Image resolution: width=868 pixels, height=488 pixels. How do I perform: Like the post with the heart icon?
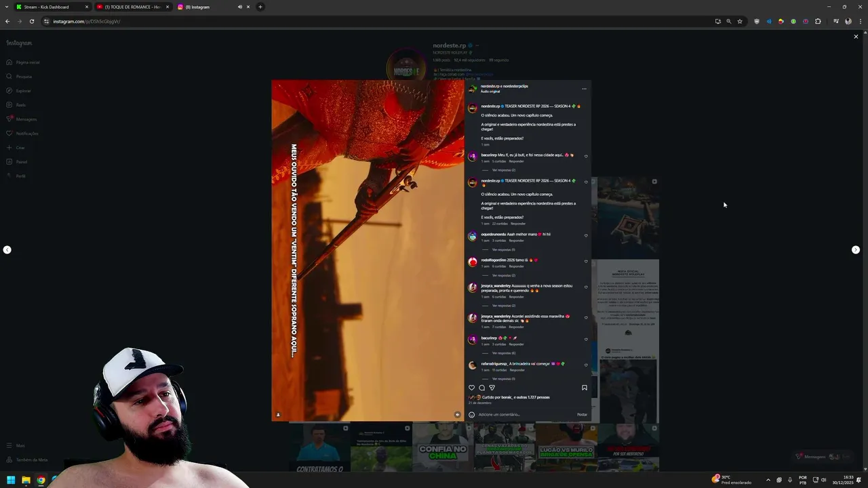click(x=472, y=388)
